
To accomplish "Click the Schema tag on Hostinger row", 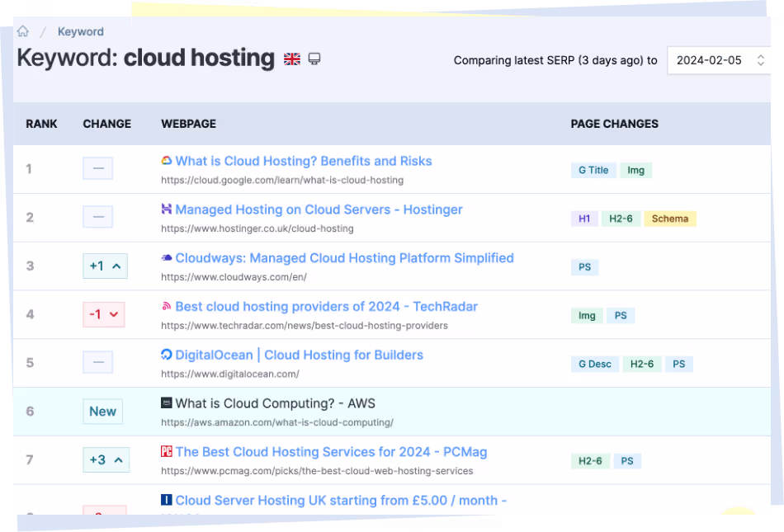I will click(x=670, y=219).
